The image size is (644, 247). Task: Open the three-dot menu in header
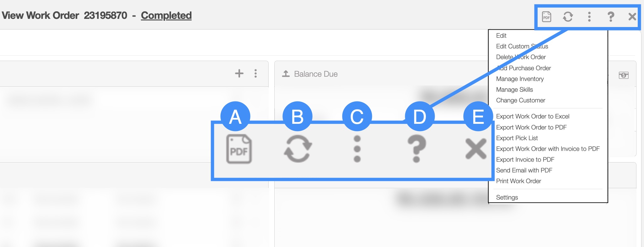(x=589, y=17)
